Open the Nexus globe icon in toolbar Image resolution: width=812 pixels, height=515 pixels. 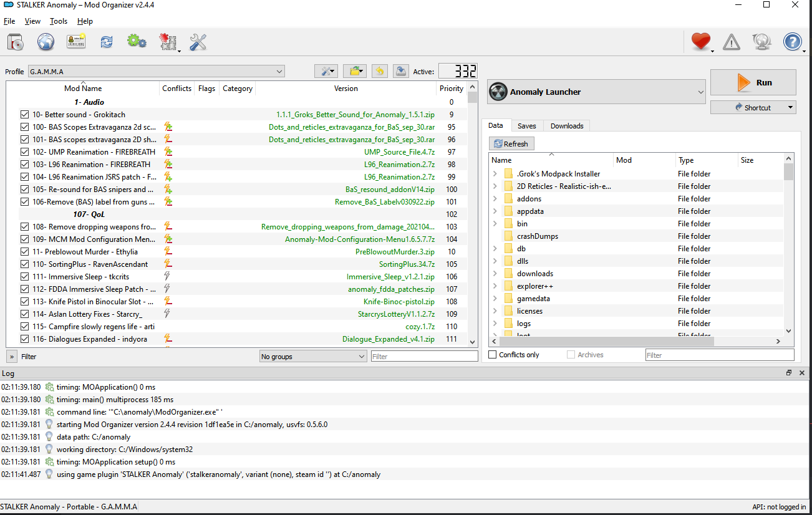pos(46,42)
